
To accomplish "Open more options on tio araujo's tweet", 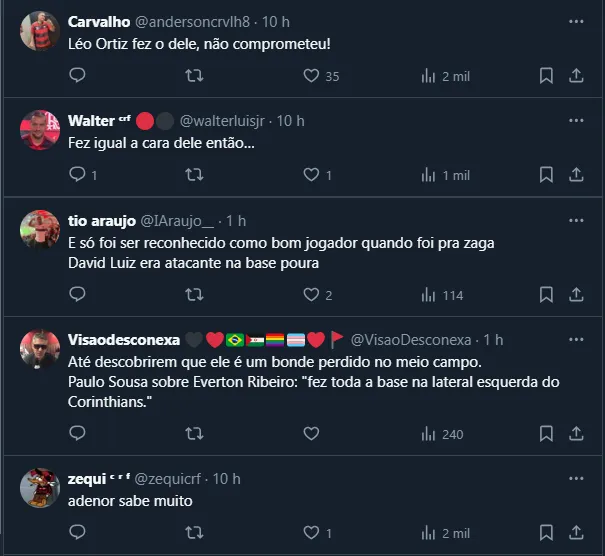I will tap(576, 220).
